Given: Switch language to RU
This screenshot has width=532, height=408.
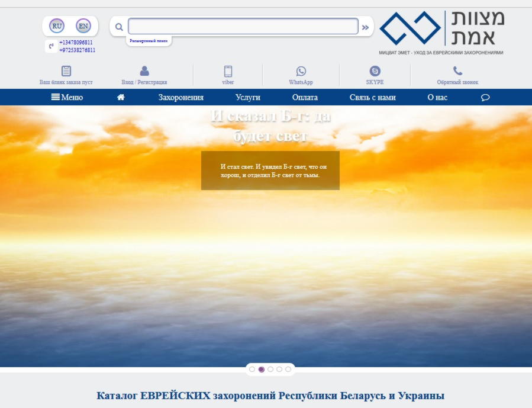Looking at the screenshot, I should (x=57, y=26).
